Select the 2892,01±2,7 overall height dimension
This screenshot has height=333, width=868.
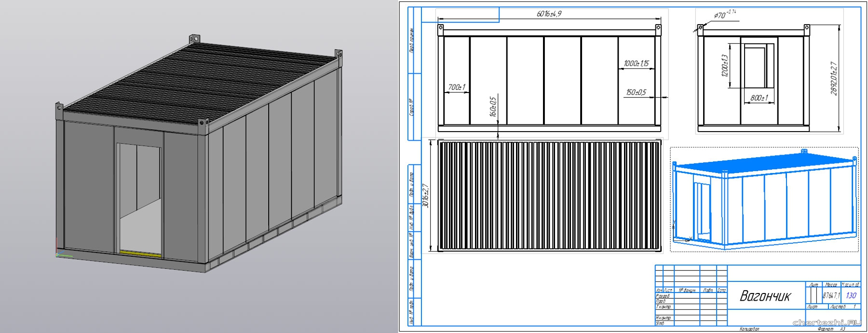pos(834,79)
